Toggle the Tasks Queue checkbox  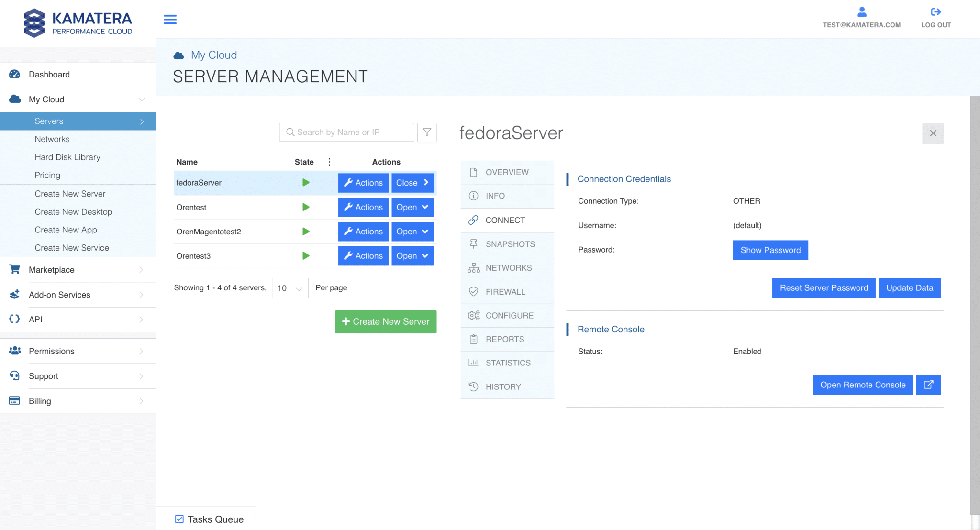tap(179, 519)
